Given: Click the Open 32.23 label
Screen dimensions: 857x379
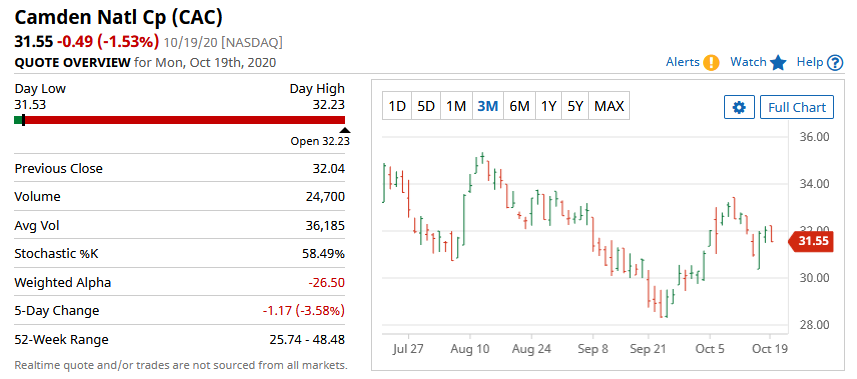Looking at the screenshot, I should tap(320, 141).
